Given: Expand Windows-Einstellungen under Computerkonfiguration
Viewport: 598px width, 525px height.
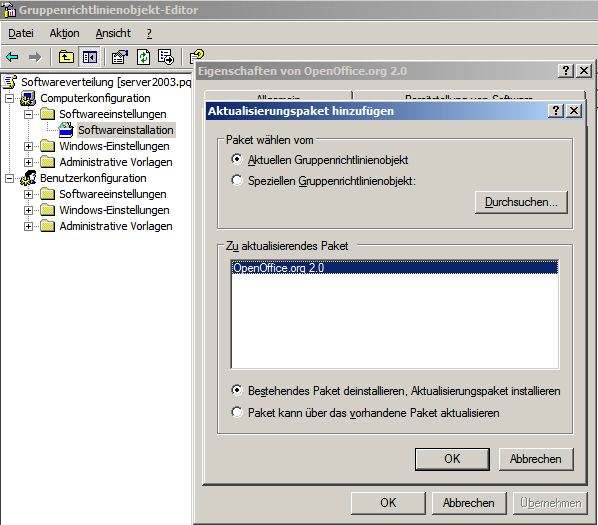Looking at the screenshot, I should 28,146.
